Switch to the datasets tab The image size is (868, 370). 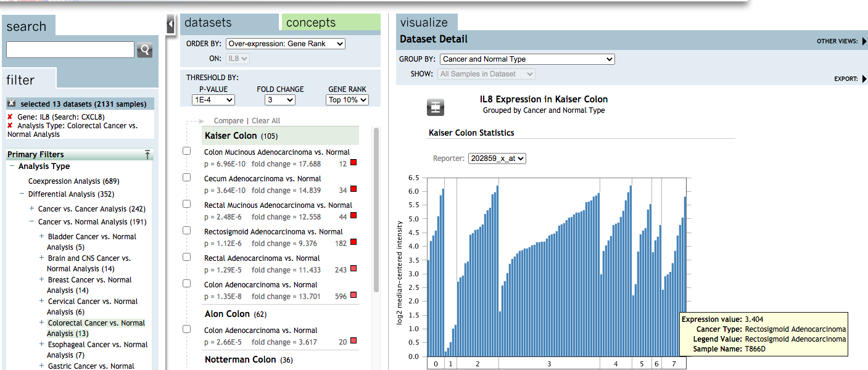pyautogui.click(x=208, y=23)
